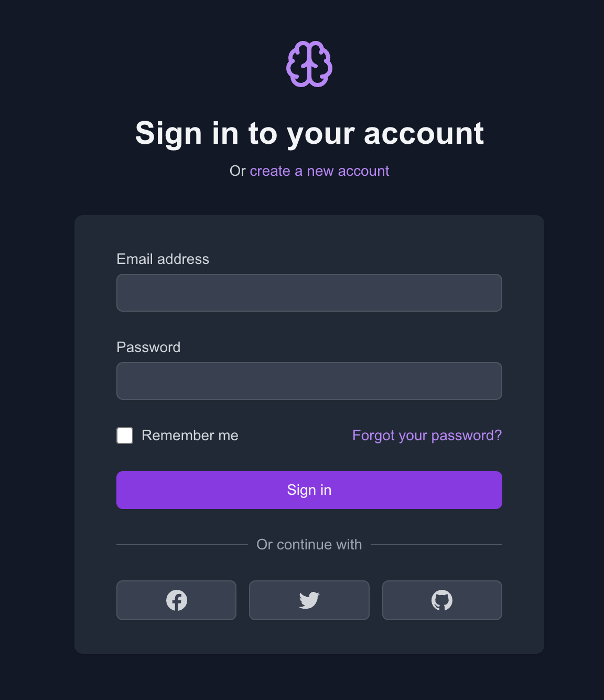604x700 pixels.
Task: Click the Email address field label
Action: click(x=163, y=259)
